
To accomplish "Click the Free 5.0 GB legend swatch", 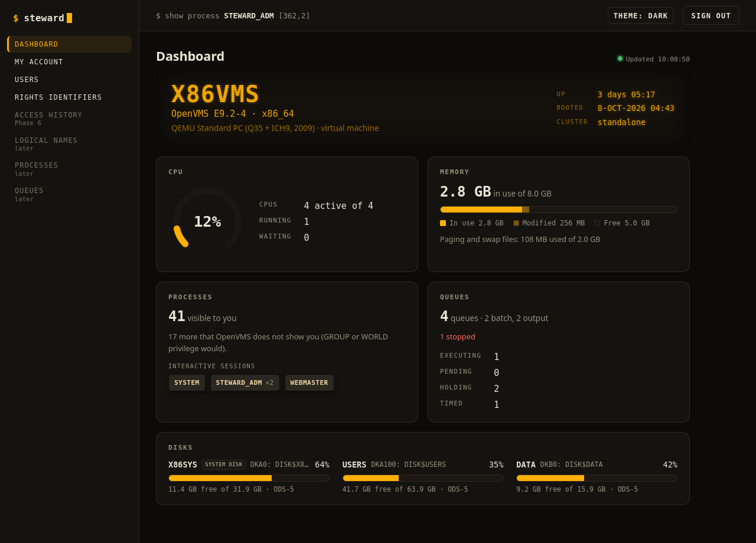I will [597, 223].
